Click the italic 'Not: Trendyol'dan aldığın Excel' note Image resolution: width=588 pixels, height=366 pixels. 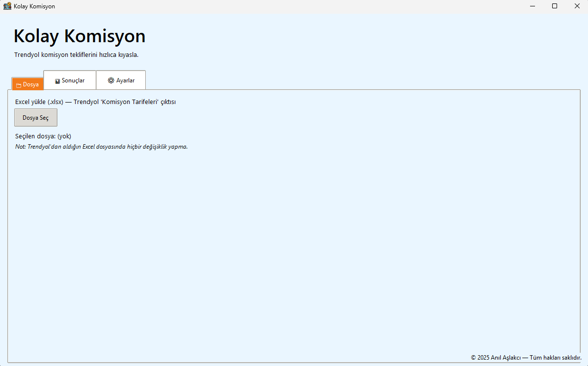[101, 147]
